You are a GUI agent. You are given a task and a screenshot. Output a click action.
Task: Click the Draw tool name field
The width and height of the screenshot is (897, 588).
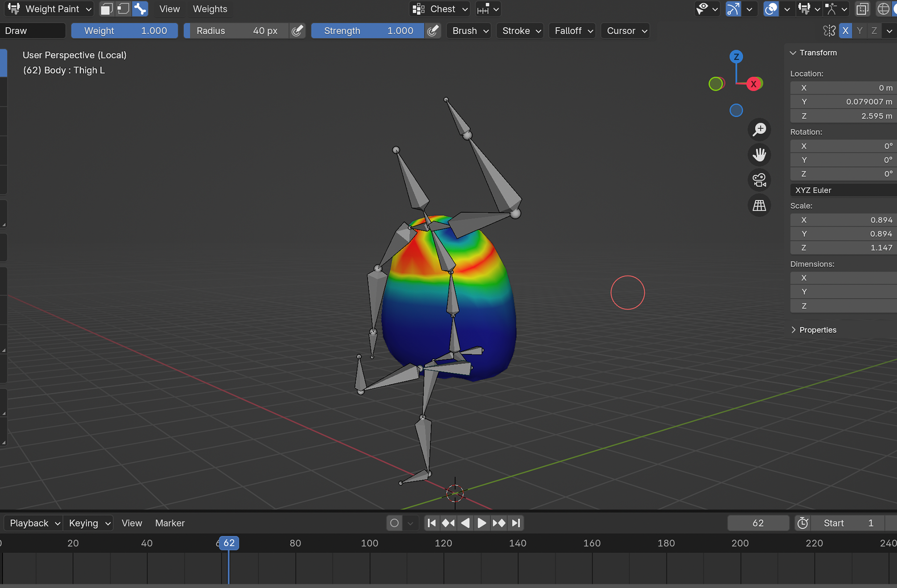tap(33, 31)
